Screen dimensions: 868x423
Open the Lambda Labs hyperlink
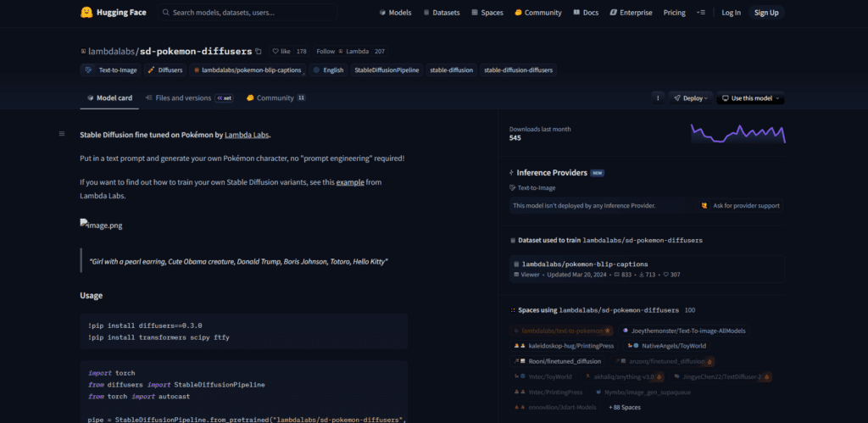tap(247, 135)
